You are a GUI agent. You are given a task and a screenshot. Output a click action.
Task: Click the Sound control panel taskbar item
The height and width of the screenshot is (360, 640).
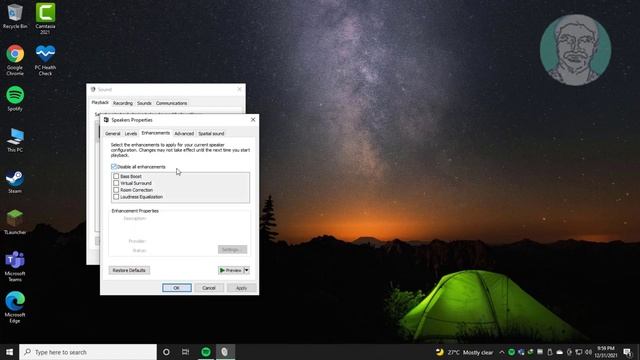[x=225, y=352]
